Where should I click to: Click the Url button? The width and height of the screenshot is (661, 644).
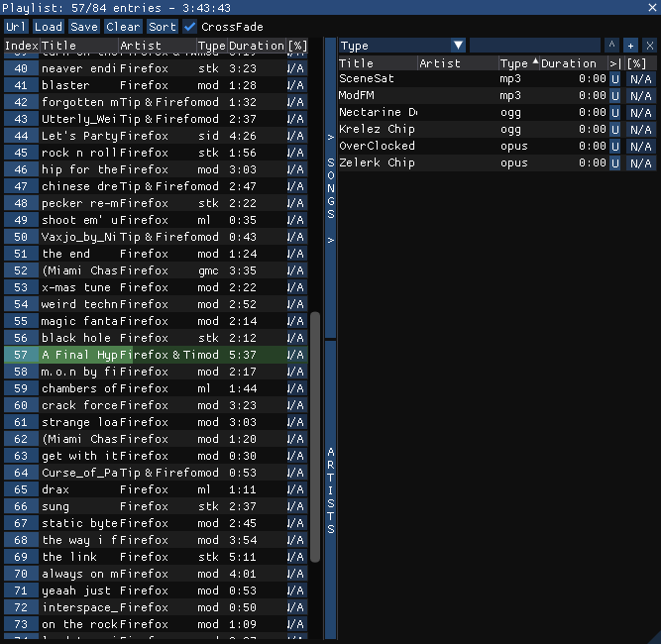point(16,27)
